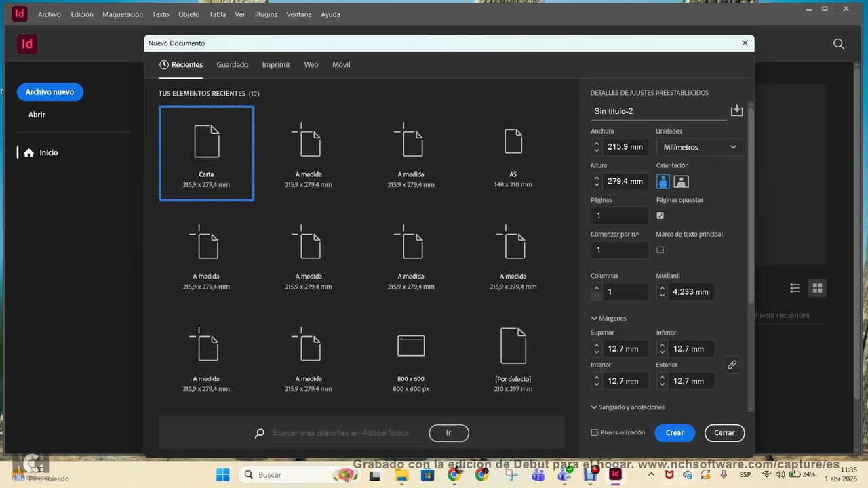This screenshot has height=488, width=868.
Task: Select portrait orientation icon
Action: point(663,181)
